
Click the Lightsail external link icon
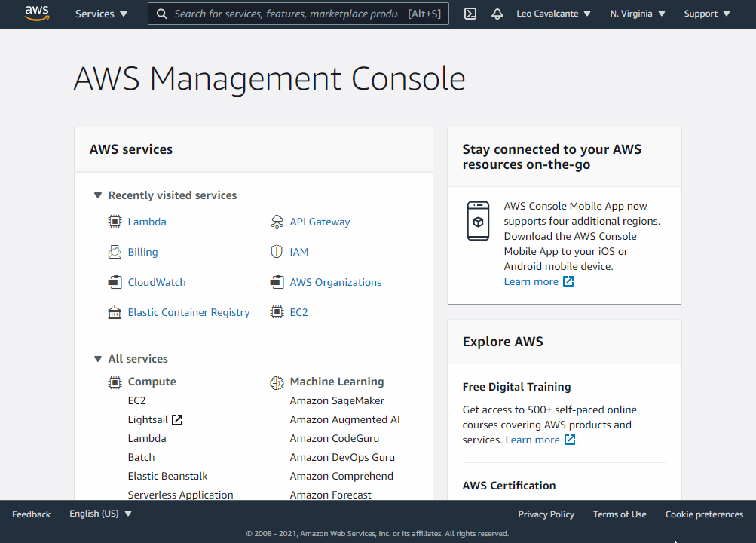click(x=177, y=420)
